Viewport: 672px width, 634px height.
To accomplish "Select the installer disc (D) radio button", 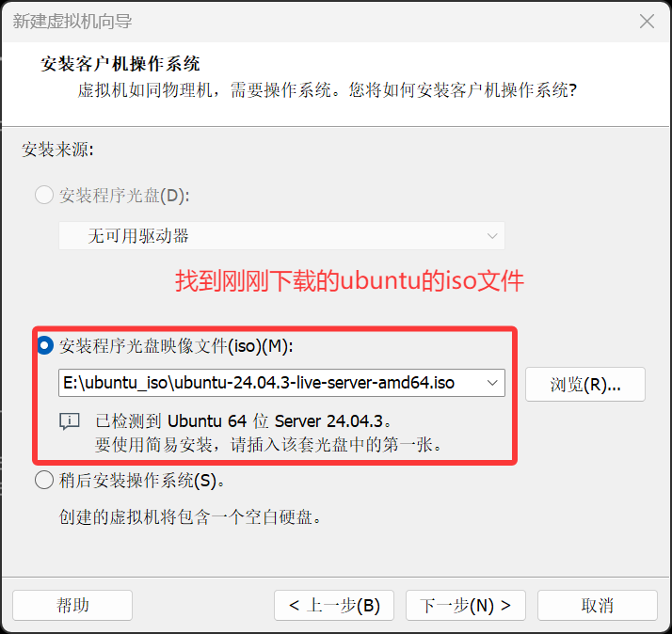I will tap(44, 195).
